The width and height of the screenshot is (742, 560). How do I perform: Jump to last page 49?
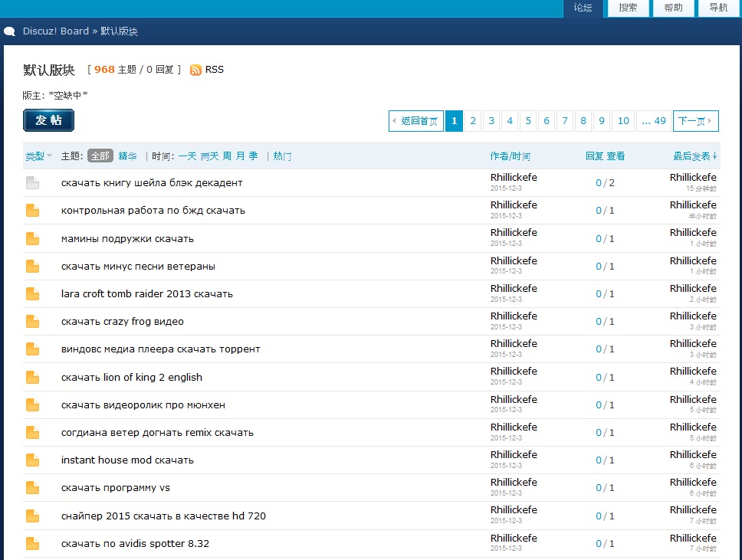[654, 121]
